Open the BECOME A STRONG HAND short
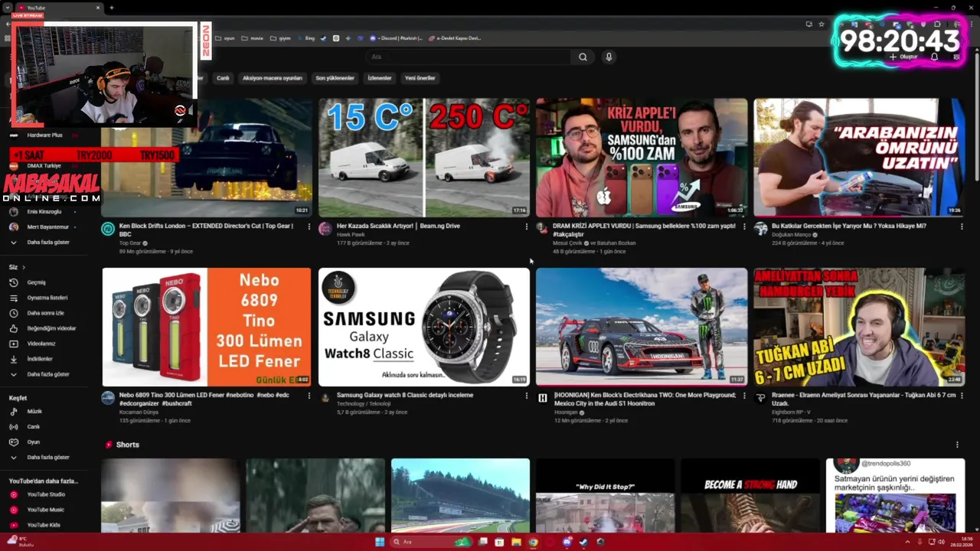This screenshot has width=980, height=551. click(x=750, y=495)
